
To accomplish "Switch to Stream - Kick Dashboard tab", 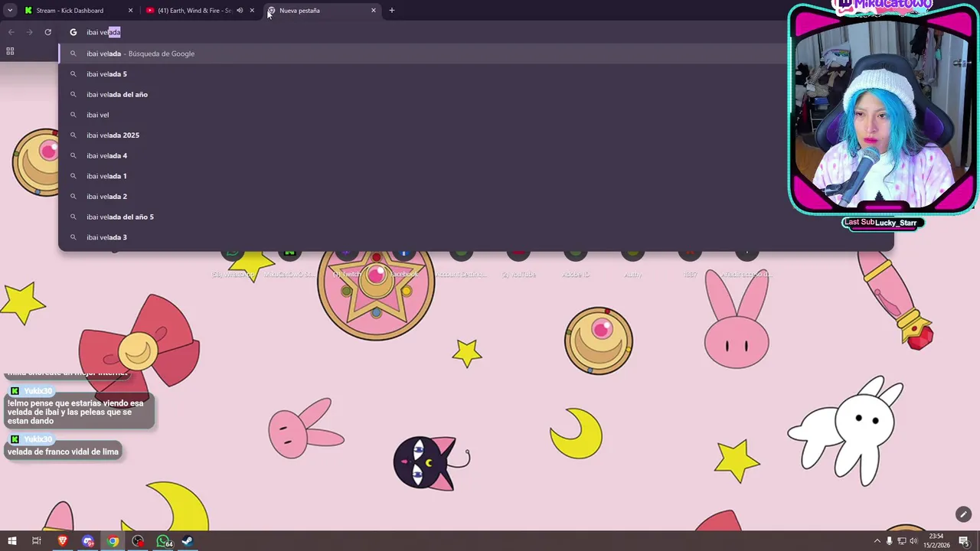I will pyautogui.click(x=79, y=11).
